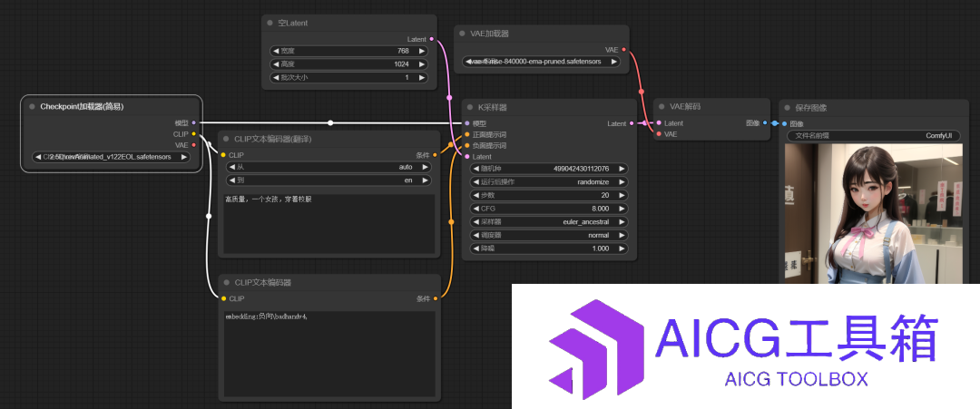Click the Latent input socket on VAE解码
Viewport: 980px width, 409px height.
pos(659,123)
